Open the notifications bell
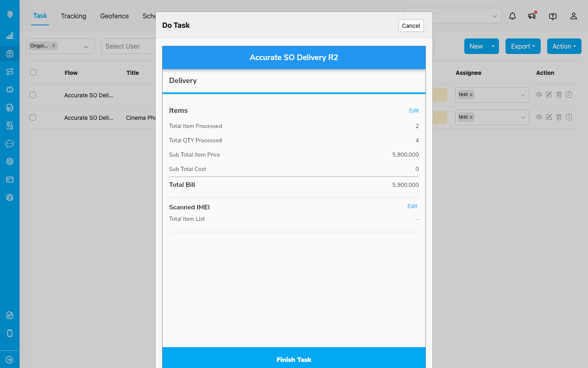This screenshot has width=588, height=368. tap(512, 16)
